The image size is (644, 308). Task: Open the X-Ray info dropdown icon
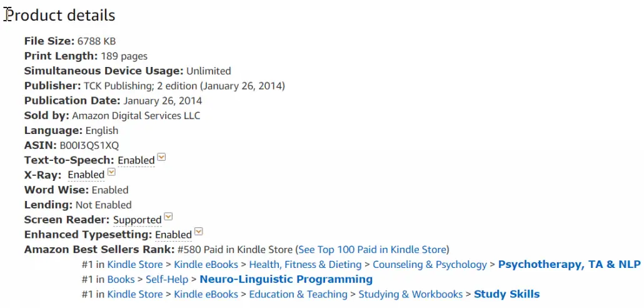coord(111,172)
